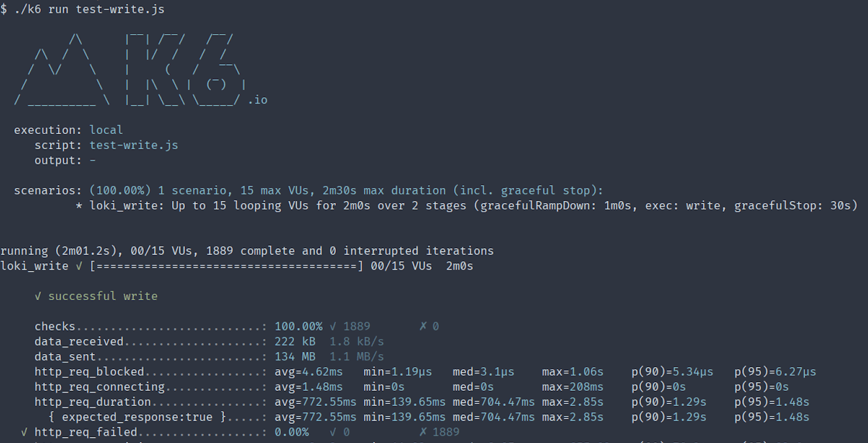Click the http_req_blocked metric label
The image size is (868, 443).
89,372
